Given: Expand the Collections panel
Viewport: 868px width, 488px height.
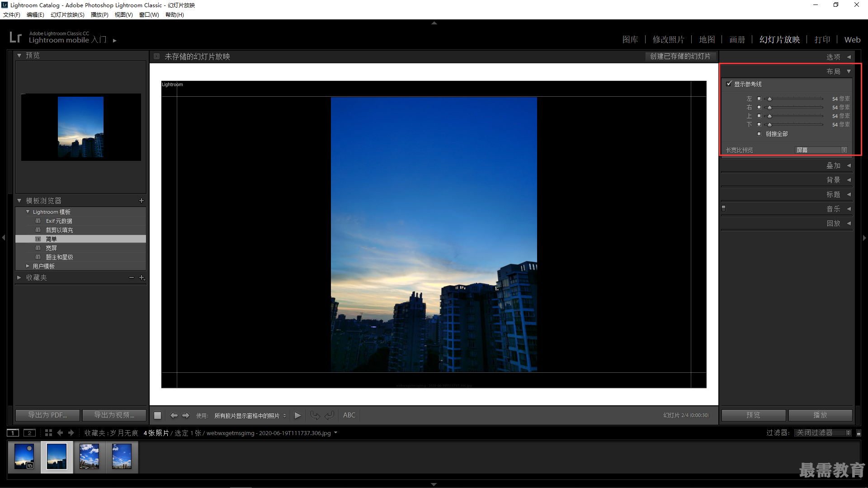Looking at the screenshot, I should pos(19,277).
